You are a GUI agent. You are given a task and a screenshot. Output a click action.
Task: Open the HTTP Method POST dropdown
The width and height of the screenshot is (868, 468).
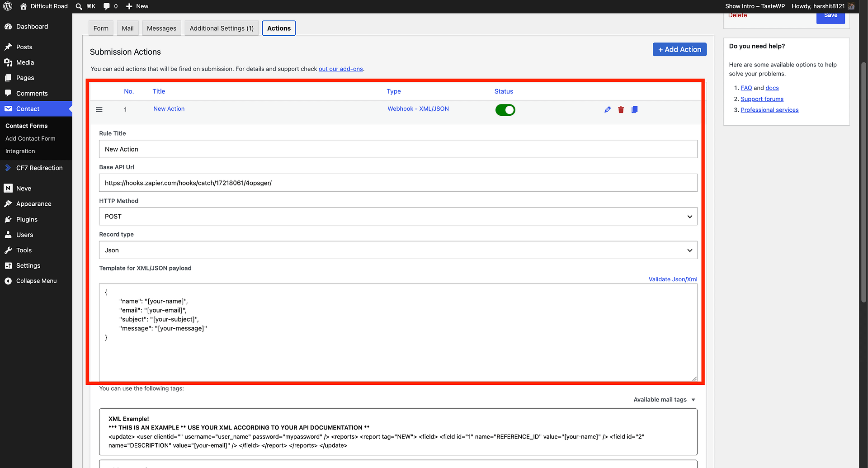pos(398,217)
